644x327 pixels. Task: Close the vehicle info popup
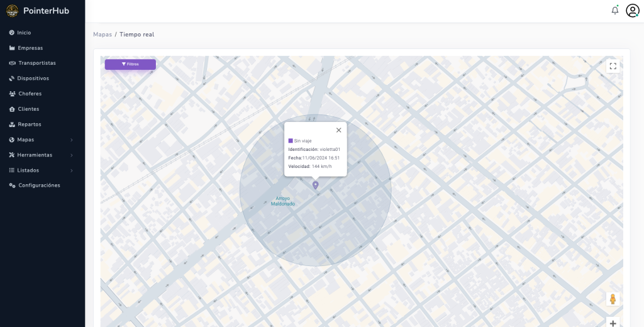point(338,130)
